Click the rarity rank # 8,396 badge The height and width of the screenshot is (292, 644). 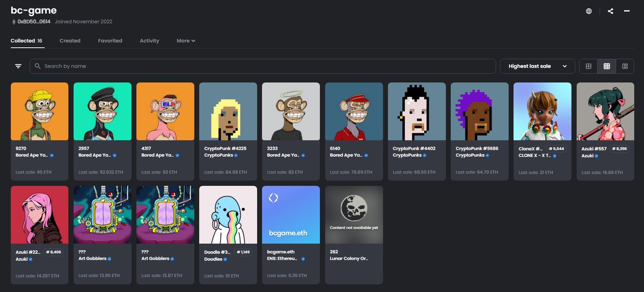619,148
